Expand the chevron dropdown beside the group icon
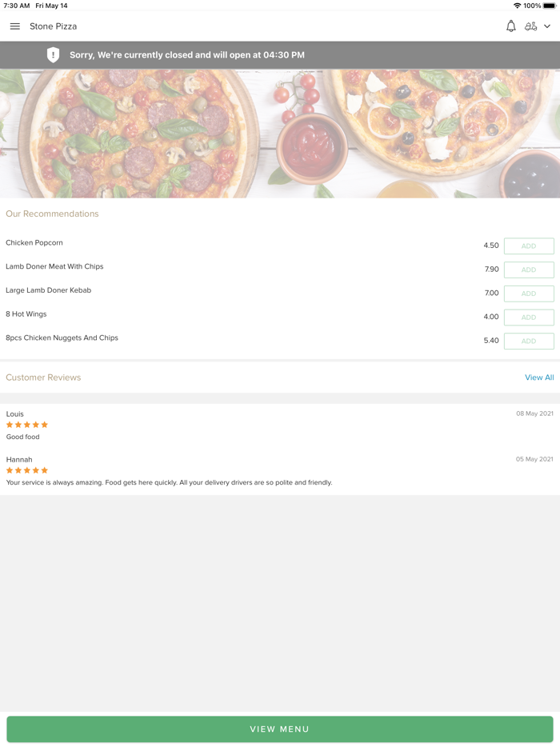The width and height of the screenshot is (560, 747). [547, 26]
